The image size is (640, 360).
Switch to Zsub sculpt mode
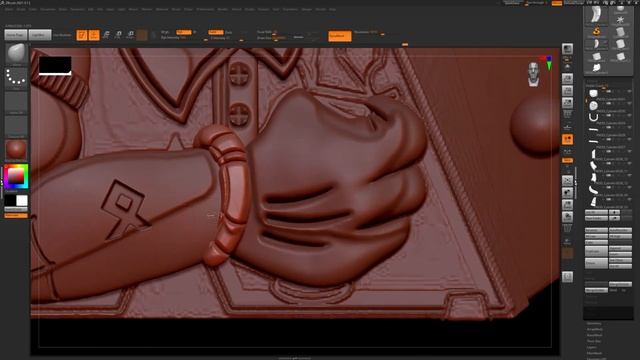point(229,32)
